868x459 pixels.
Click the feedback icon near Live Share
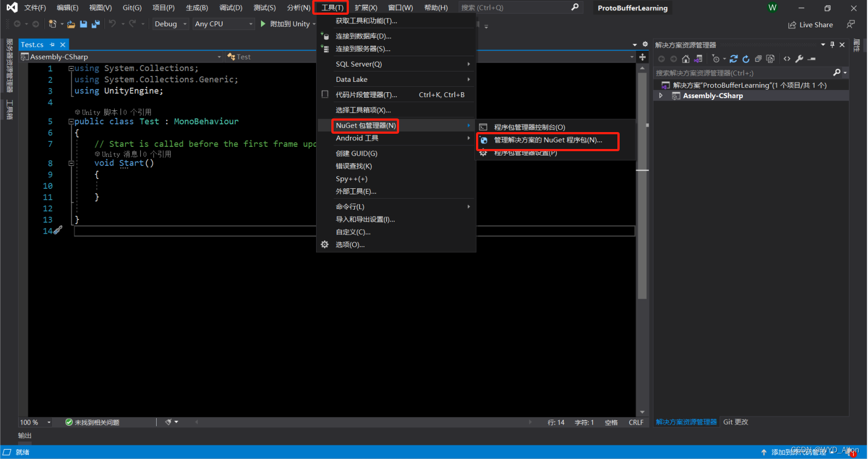(851, 24)
